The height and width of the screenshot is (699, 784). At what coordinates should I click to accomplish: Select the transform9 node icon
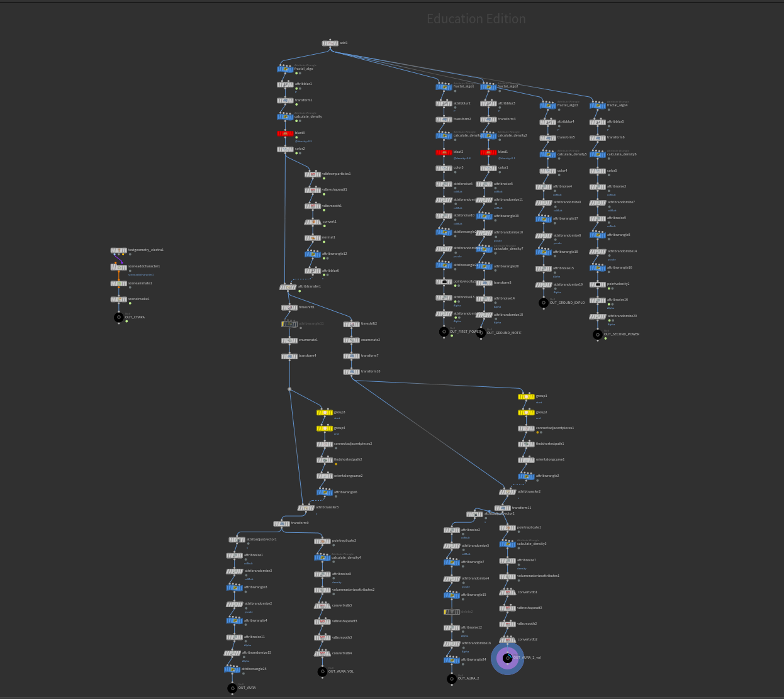click(x=281, y=523)
